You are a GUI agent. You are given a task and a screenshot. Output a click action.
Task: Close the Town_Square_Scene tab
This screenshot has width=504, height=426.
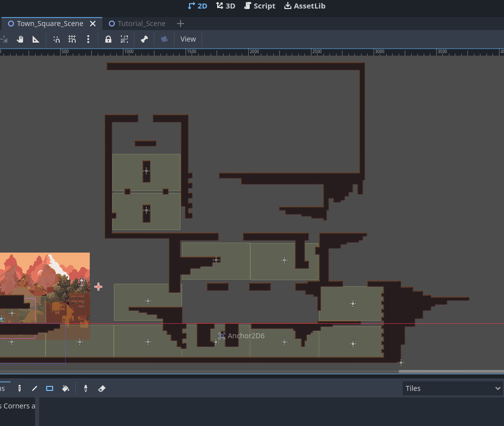(x=93, y=24)
